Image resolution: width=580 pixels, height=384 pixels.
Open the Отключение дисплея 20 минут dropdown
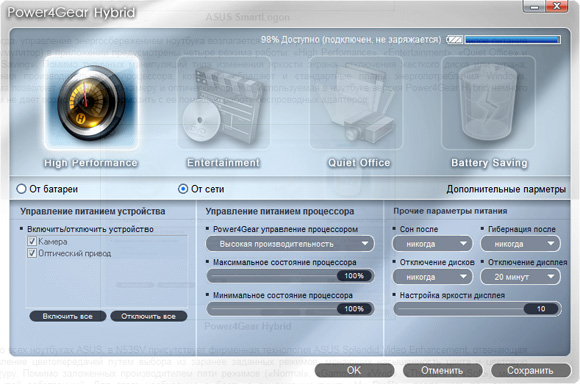tap(520, 277)
